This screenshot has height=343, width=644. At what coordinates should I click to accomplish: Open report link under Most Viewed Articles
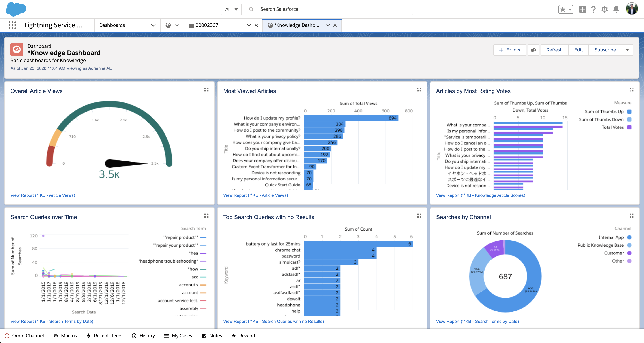tap(255, 195)
